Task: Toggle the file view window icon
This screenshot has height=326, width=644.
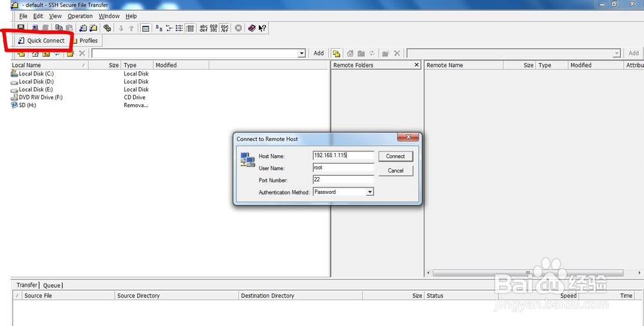Action: pyautogui.click(x=145, y=28)
